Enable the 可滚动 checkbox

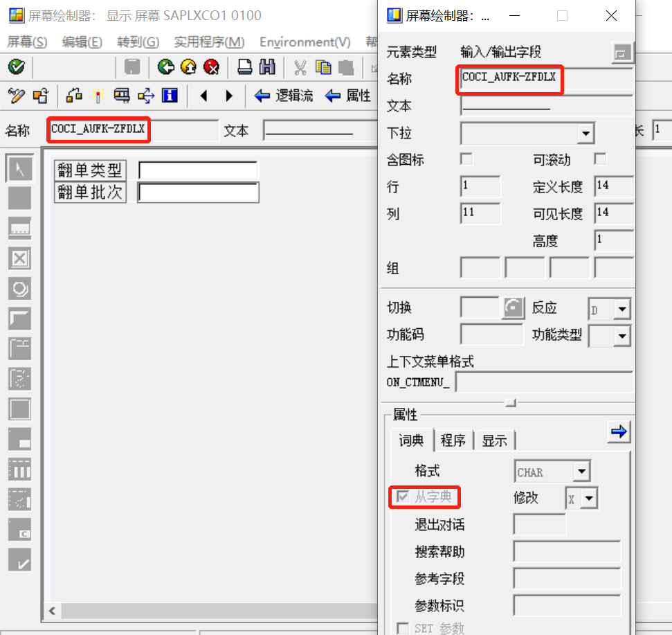pyautogui.click(x=600, y=159)
